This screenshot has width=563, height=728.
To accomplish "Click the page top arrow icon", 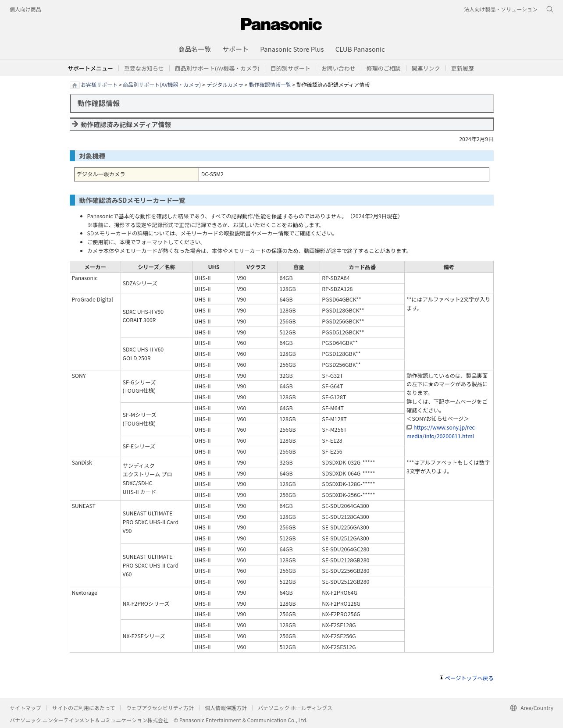I will [442, 678].
